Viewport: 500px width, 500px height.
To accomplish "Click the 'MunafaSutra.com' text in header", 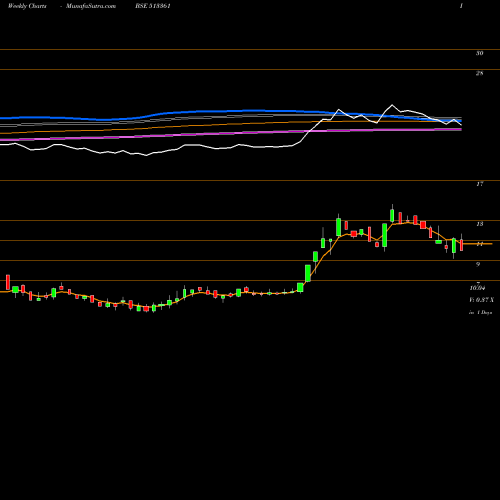I will click(91, 6).
